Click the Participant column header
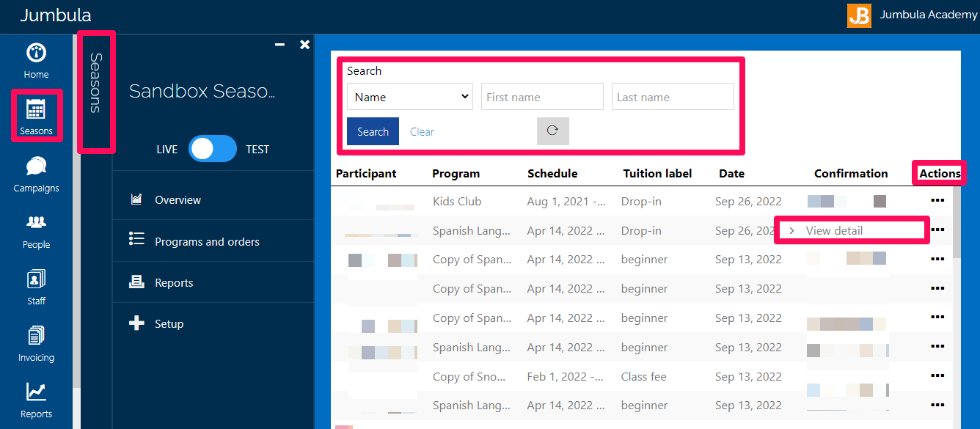Image resolution: width=980 pixels, height=429 pixels. [366, 174]
